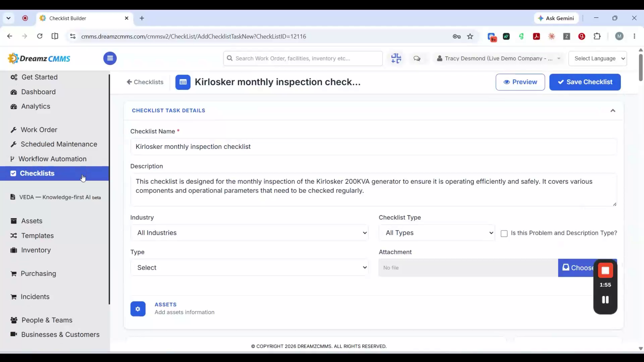
Task: Click the site information icon in address bar
Action: [73, 36]
